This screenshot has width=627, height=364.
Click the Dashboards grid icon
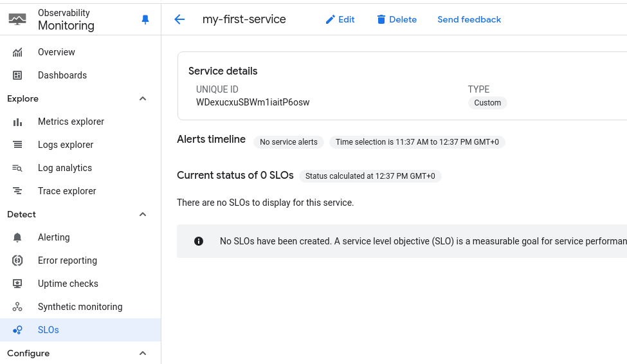17,75
